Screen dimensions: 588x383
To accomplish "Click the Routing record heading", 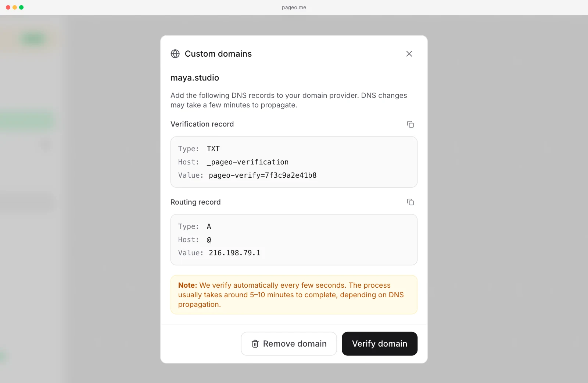I will pyautogui.click(x=196, y=202).
